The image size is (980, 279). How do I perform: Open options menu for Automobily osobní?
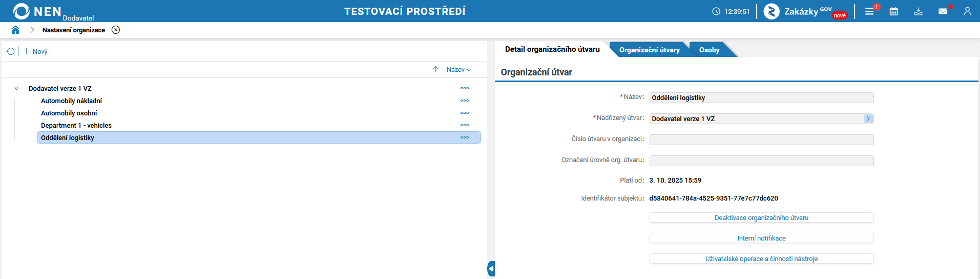[465, 113]
